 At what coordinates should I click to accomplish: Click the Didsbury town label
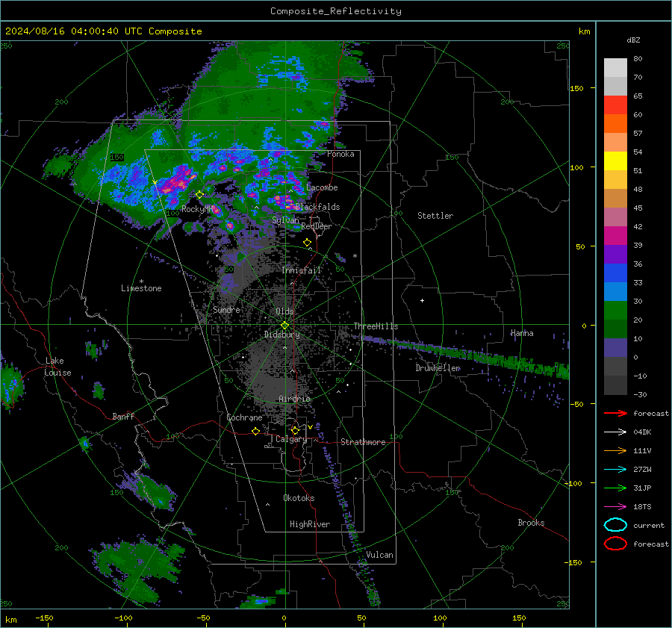pos(281,335)
